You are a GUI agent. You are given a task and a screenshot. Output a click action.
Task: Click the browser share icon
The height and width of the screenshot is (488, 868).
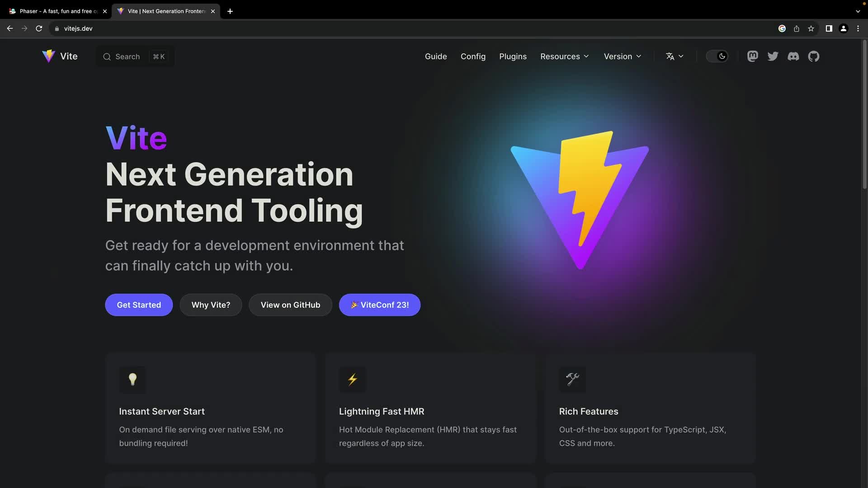(x=797, y=28)
